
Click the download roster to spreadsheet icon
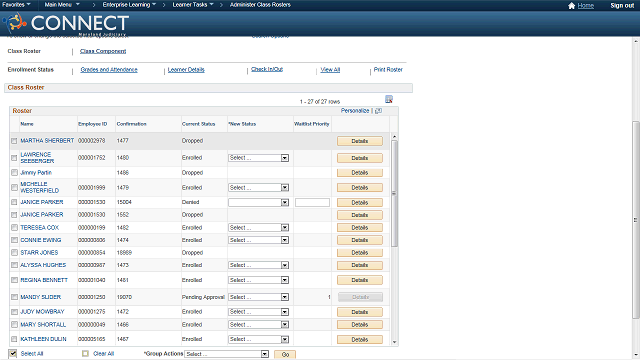389,99
